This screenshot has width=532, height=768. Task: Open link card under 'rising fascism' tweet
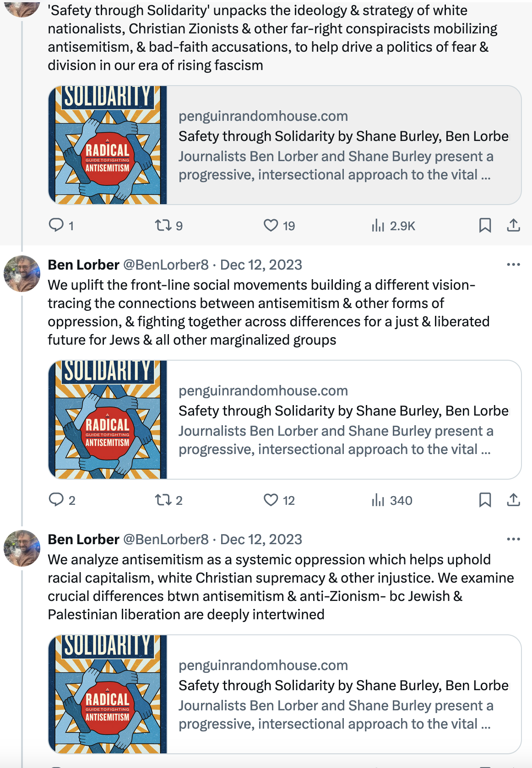tap(285, 145)
